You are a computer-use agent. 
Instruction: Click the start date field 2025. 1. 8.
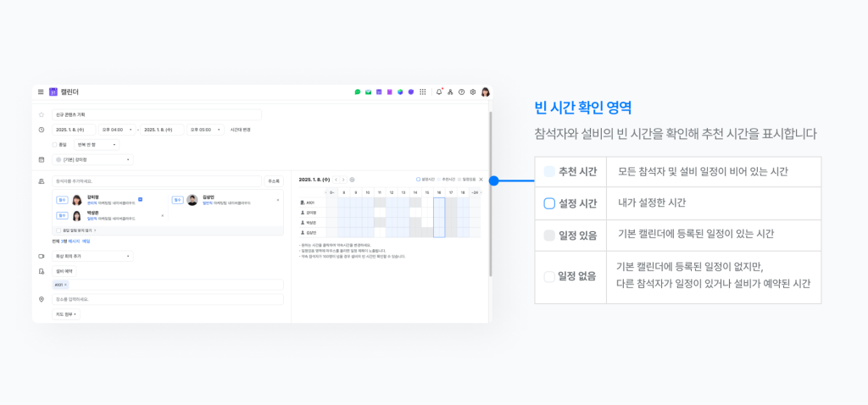click(x=75, y=130)
